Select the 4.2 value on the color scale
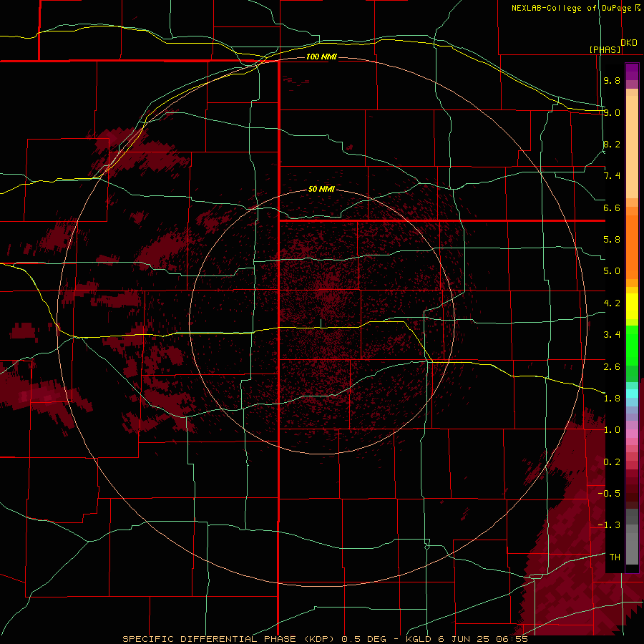Image resolution: width=644 pixels, height=644 pixels. [x=612, y=303]
